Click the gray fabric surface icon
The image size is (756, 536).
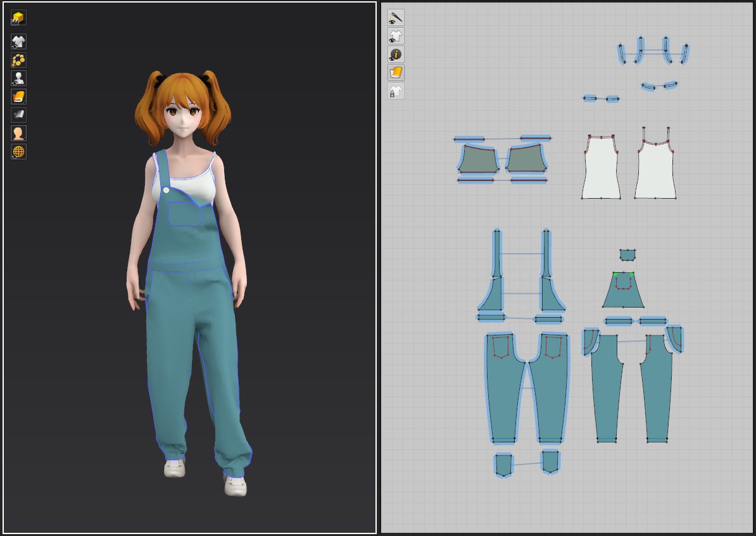(18, 115)
